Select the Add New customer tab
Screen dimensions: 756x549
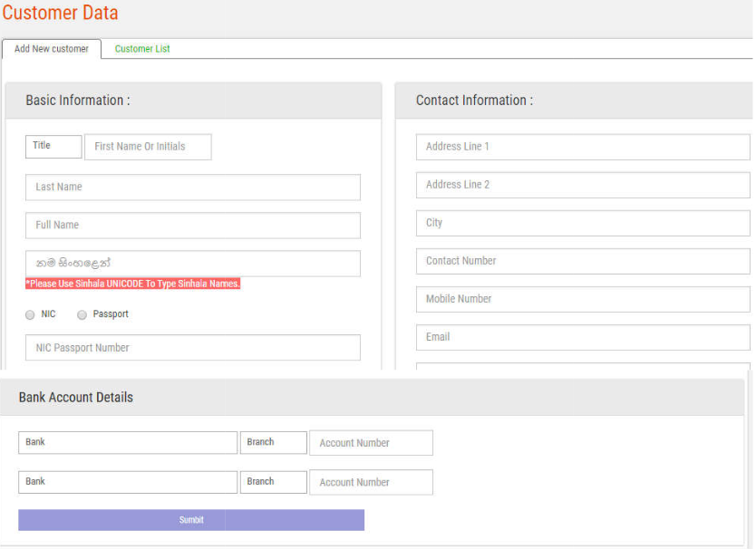(x=51, y=49)
